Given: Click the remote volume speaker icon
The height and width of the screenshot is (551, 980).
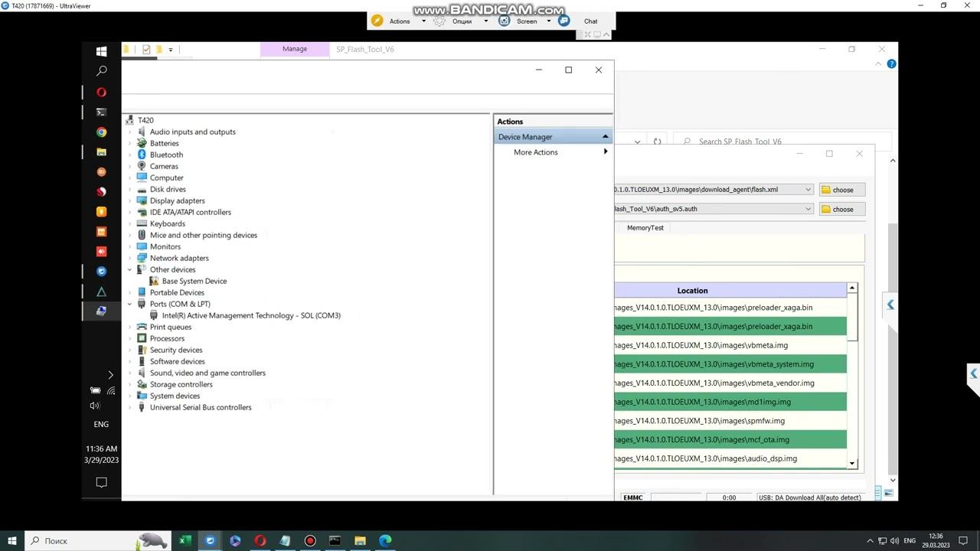Looking at the screenshot, I should pos(95,406).
